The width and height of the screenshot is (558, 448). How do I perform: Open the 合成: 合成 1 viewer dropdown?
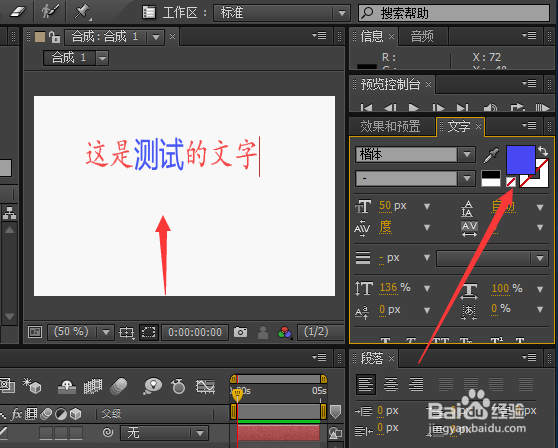(156, 37)
